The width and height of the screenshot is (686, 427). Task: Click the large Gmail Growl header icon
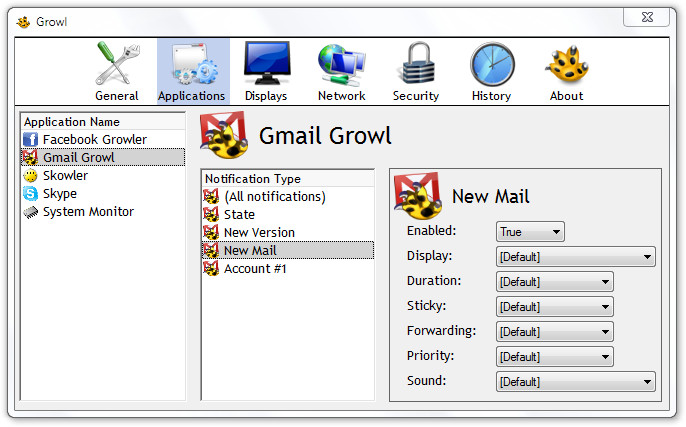point(224,135)
